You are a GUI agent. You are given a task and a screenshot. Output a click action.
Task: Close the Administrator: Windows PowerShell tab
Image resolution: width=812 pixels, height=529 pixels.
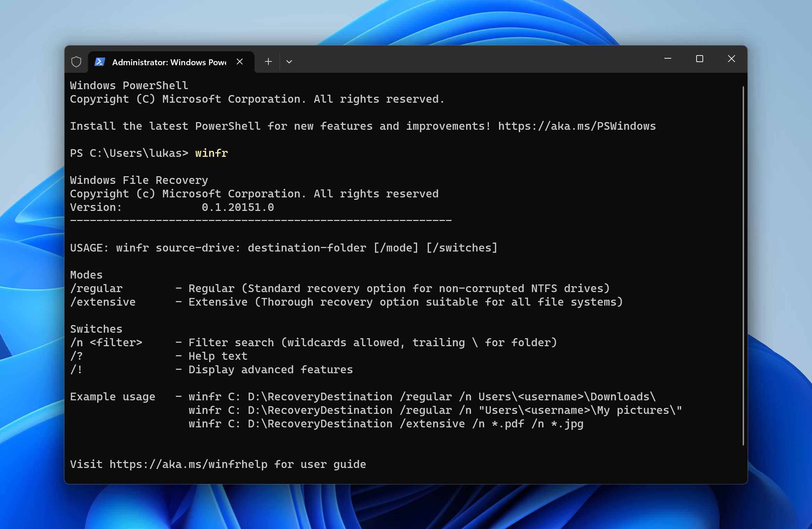click(x=240, y=62)
